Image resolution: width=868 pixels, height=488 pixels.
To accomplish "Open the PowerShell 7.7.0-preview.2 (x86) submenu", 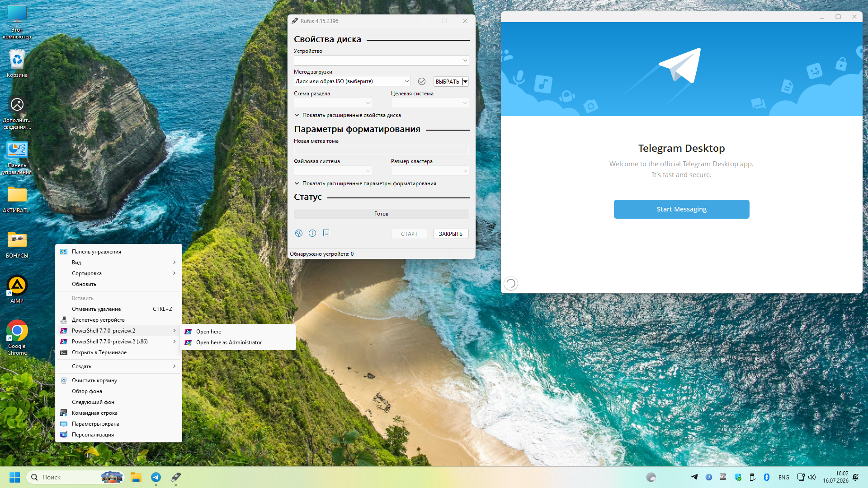I will click(x=118, y=342).
